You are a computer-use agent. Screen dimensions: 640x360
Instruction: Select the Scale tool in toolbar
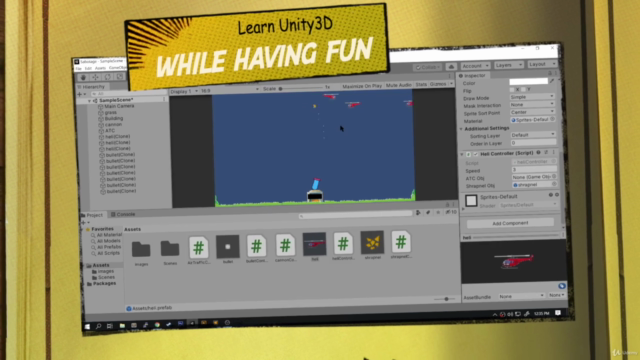point(120,76)
